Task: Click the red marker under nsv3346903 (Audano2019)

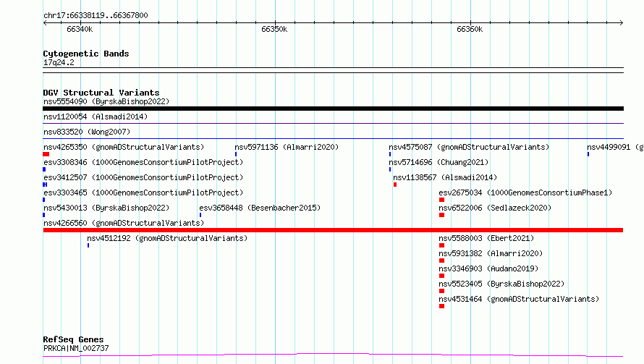Action: [x=441, y=276]
